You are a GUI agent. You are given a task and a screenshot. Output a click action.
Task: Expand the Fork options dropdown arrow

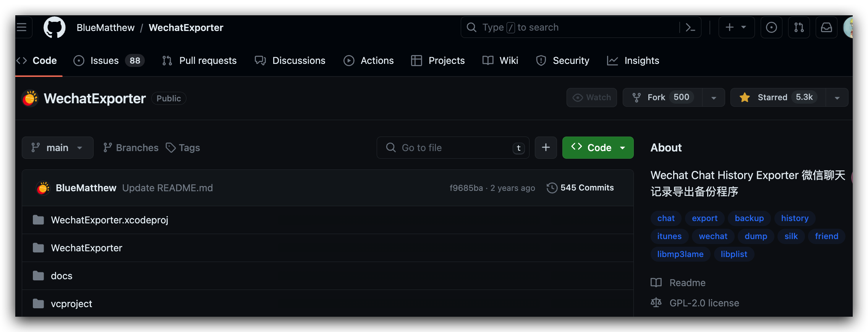pos(714,98)
